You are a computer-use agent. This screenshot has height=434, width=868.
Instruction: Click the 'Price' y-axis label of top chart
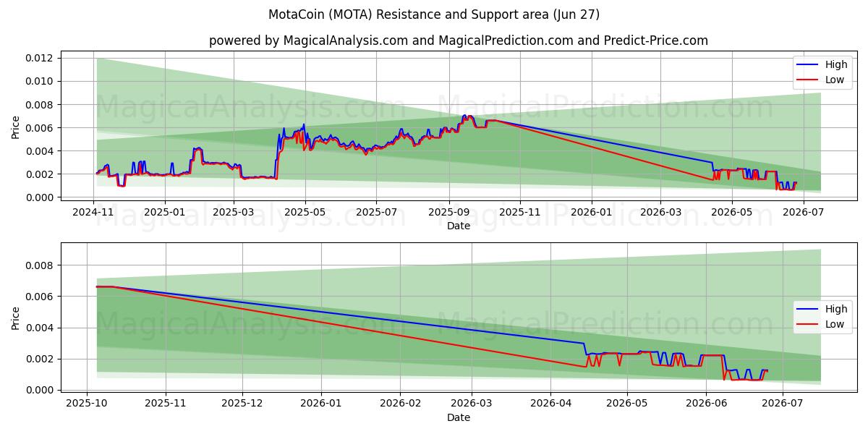coord(16,125)
